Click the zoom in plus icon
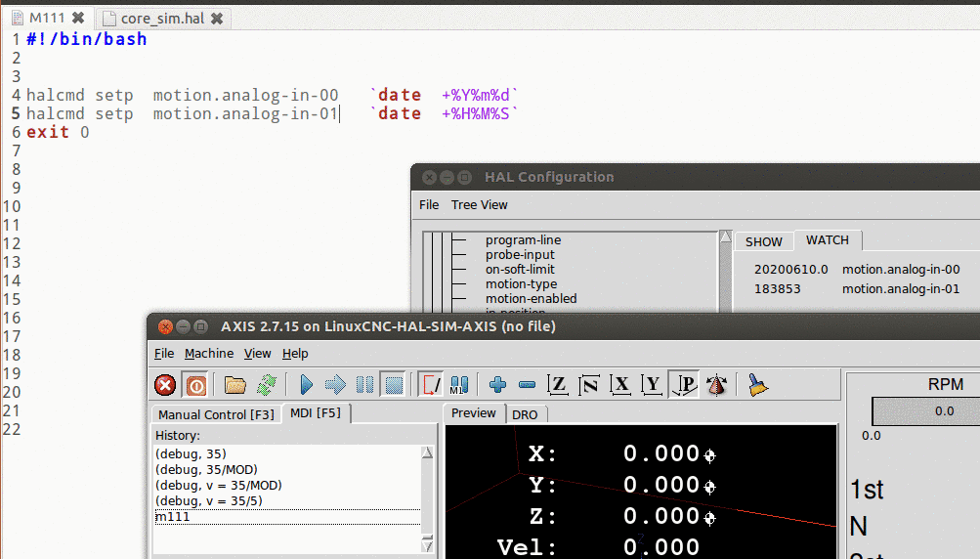 click(x=497, y=385)
